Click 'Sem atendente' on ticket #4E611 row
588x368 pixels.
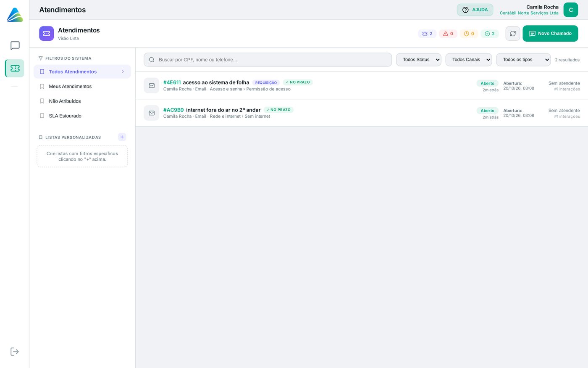(564, 83)
